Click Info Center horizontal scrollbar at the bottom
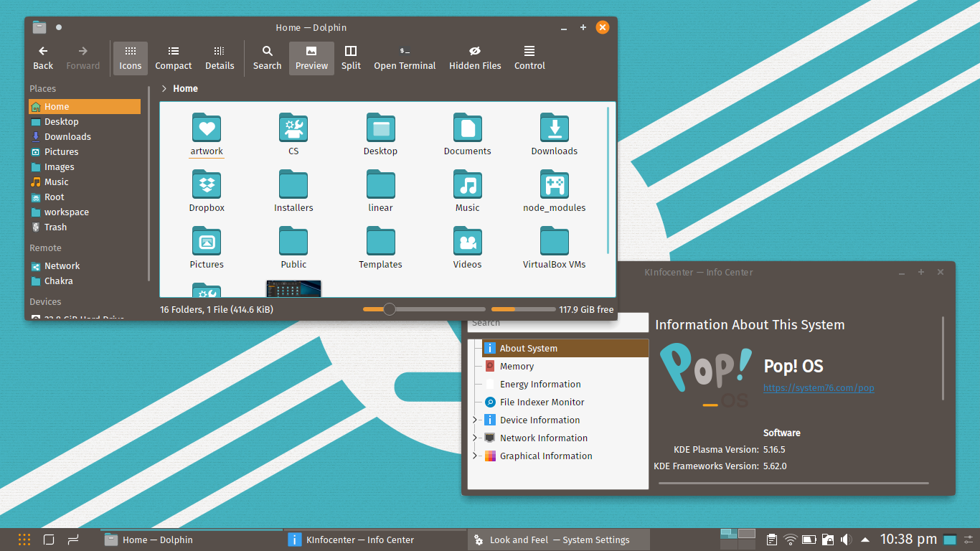Screen dimensions: 980x551 [x=793, y=483]
